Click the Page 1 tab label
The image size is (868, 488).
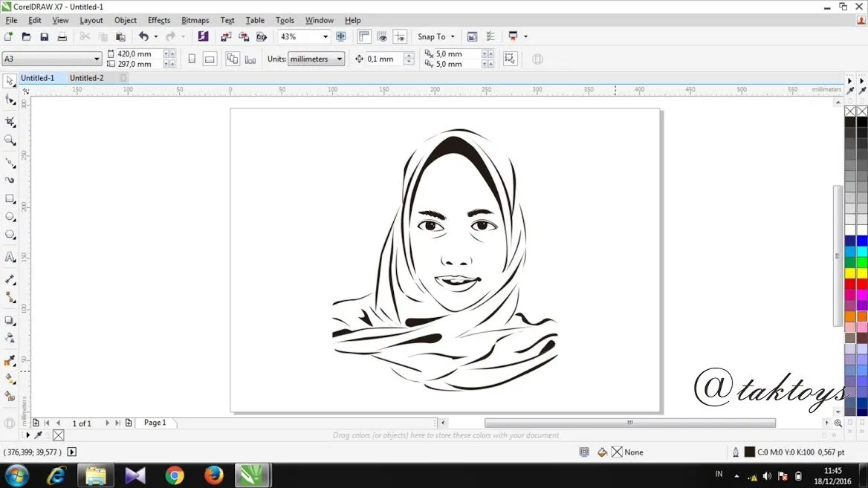[x=155, y=423]
